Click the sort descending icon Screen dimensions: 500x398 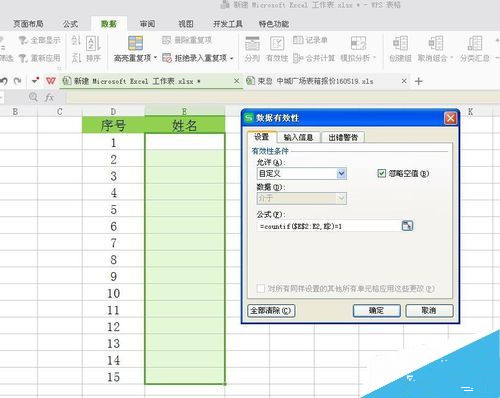tap(76, 58)
